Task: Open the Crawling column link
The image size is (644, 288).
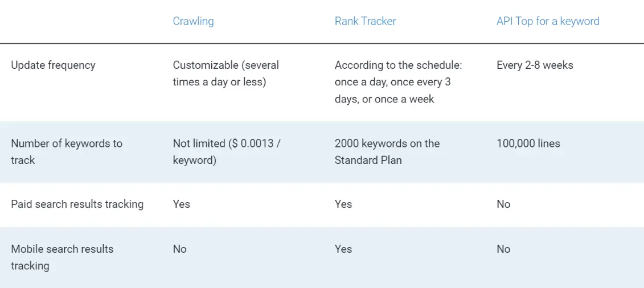Action: tap(193, 21)
